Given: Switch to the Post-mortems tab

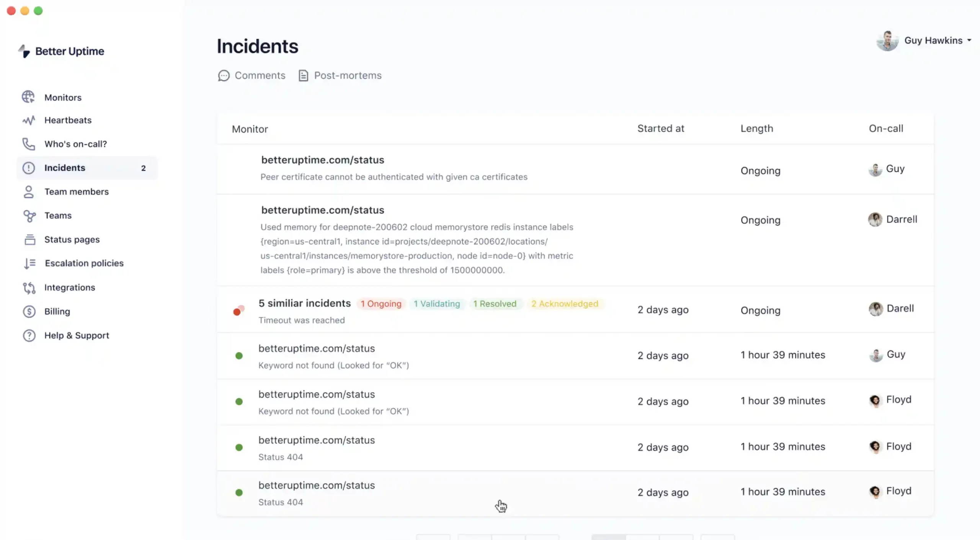Looking at the screenshot, I should (340, 76).
